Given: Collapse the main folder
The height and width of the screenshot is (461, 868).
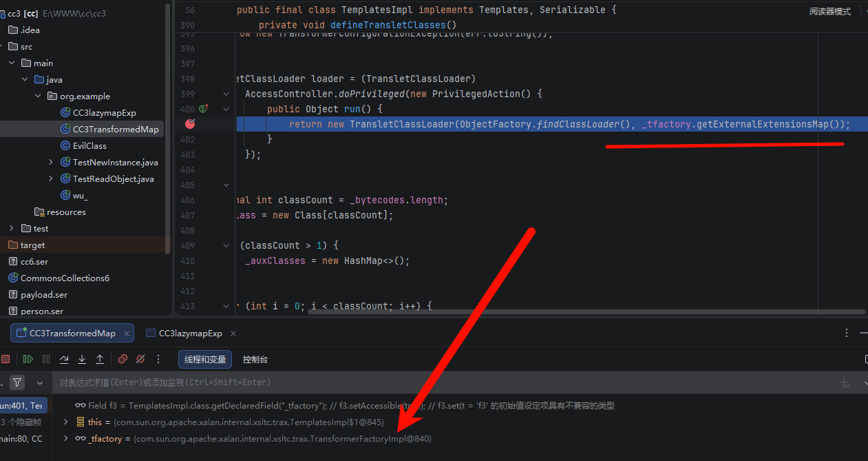Looking at the screenshot, I should [12, 63].
